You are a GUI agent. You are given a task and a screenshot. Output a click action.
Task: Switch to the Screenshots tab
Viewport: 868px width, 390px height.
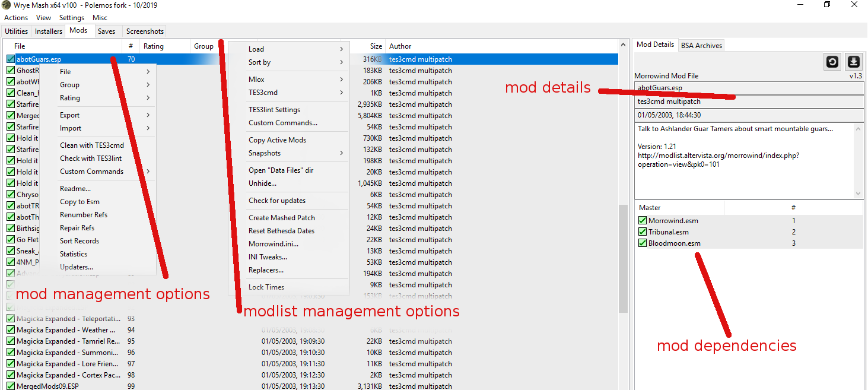145,31
